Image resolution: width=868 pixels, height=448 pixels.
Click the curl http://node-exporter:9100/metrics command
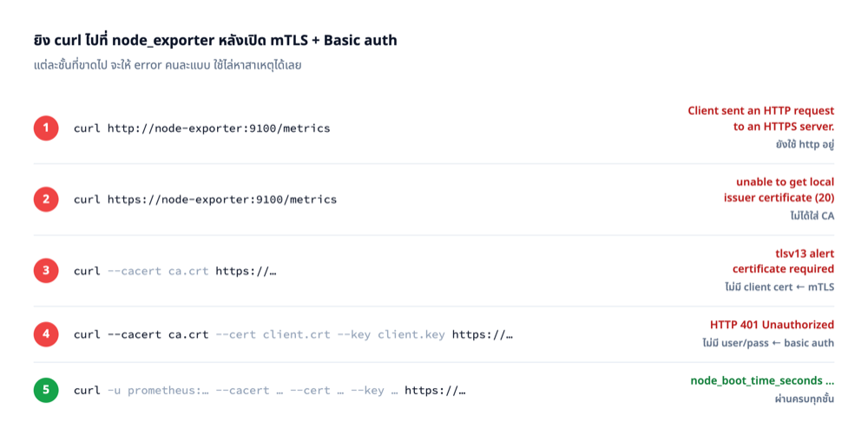(202, 128)
